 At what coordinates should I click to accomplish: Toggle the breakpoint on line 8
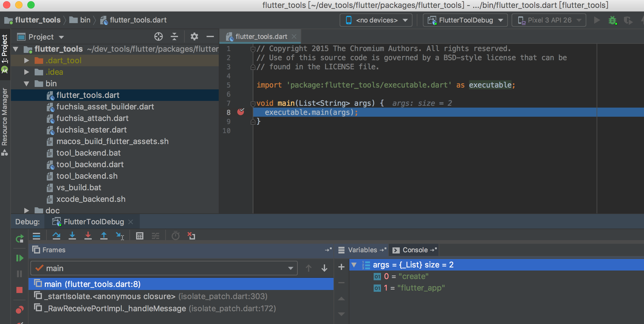point(241,112)
